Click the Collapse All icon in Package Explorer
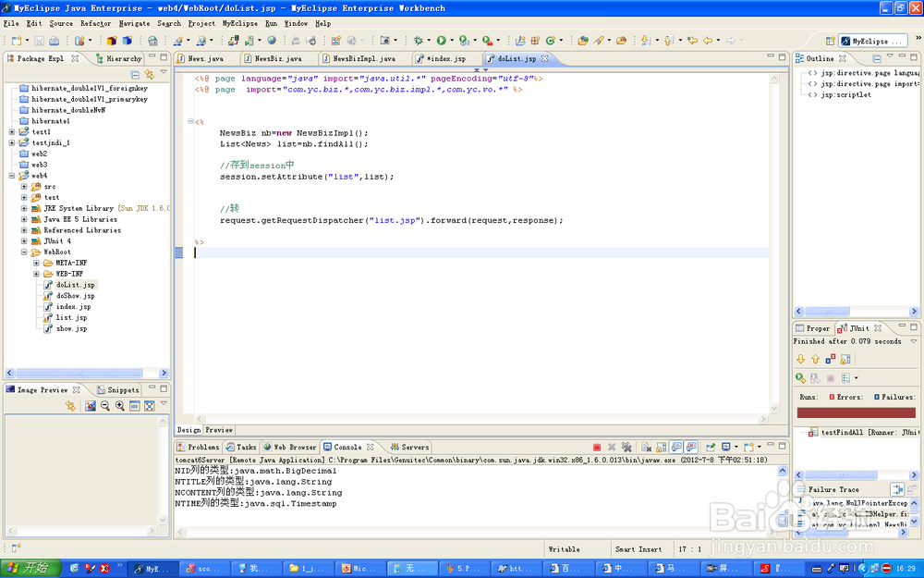 point(135,74)
